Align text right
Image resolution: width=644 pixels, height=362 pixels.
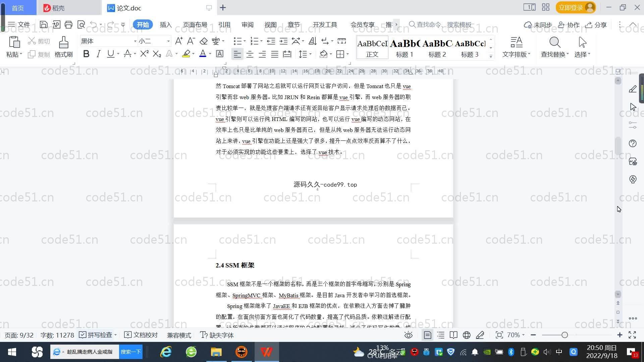pyautogui.click(x=262, y=54)
